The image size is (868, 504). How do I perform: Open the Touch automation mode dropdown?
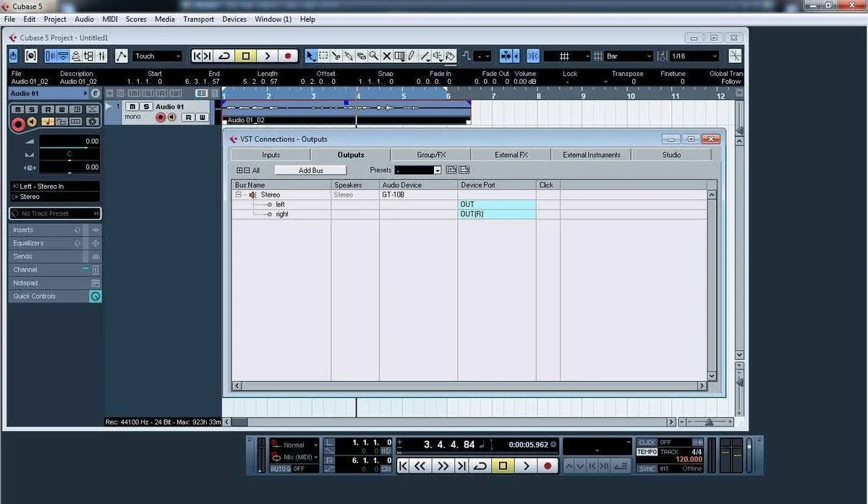[x=158, y=56]
